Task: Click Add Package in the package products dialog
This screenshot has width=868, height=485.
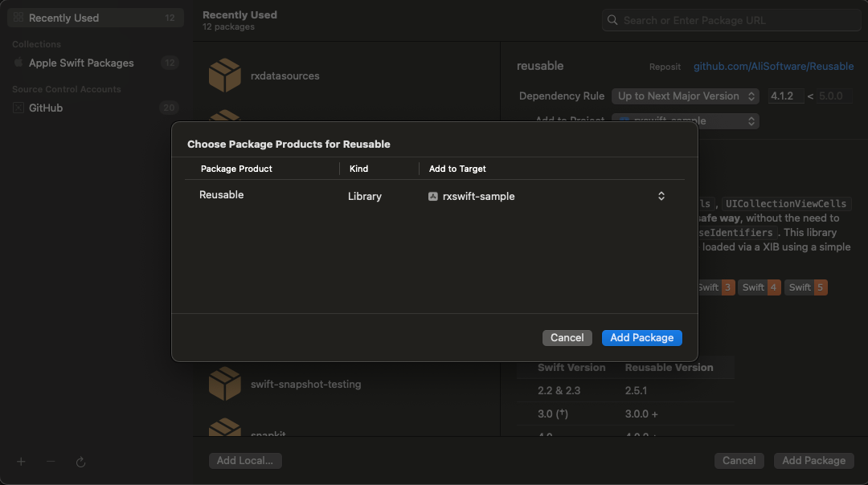Action: click(641, 338)
